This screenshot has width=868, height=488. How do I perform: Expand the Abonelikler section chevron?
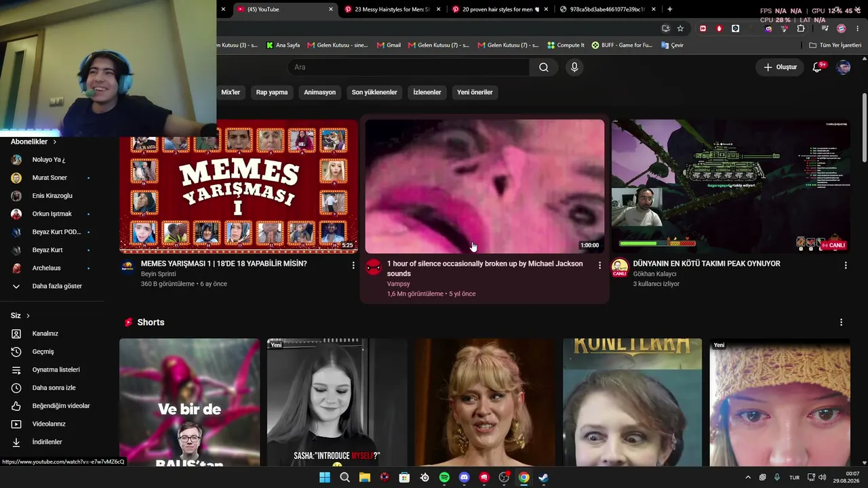[54, 142]
